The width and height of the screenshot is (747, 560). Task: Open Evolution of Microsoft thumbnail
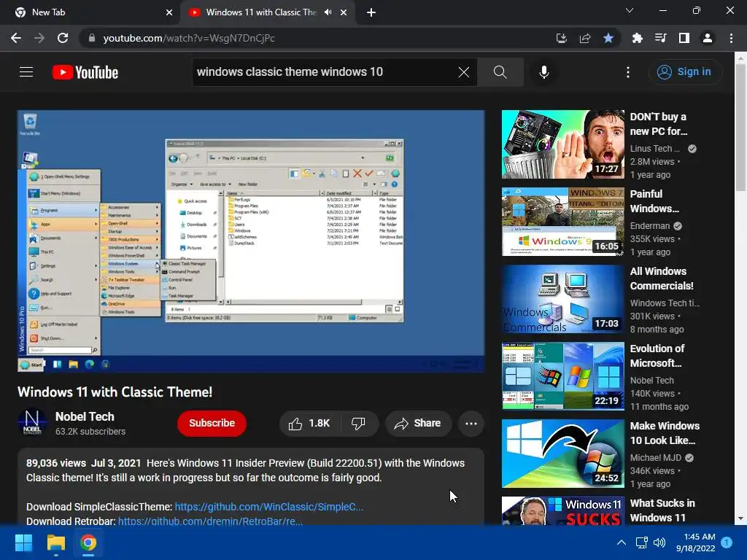tap(562, 376)
